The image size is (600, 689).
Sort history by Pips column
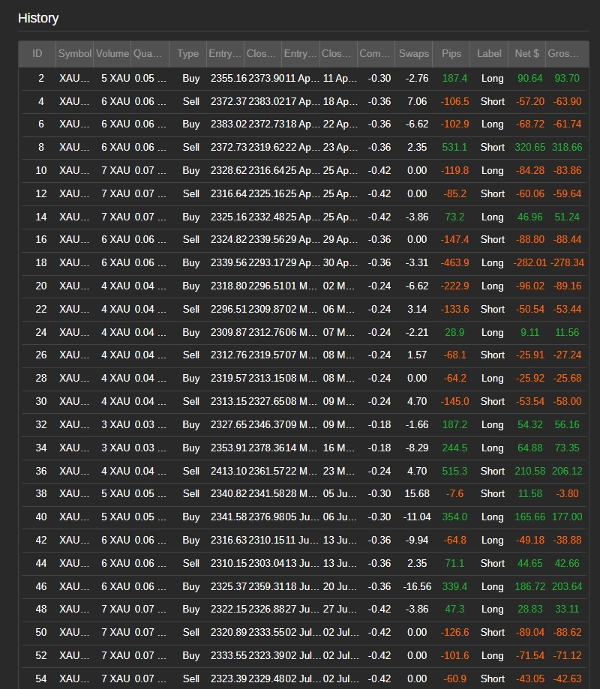click(x=452, y=54)
